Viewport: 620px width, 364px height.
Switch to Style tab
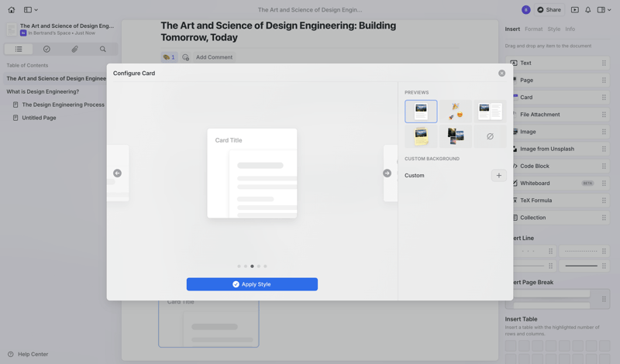coord(553,29)
